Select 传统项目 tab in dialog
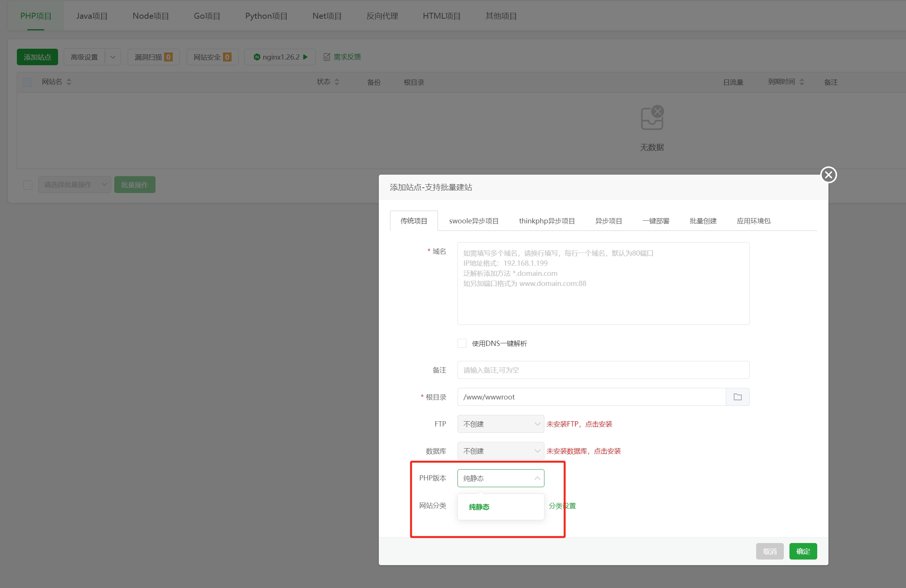This screenshot has height=588, width=906. tap(414, 221)
